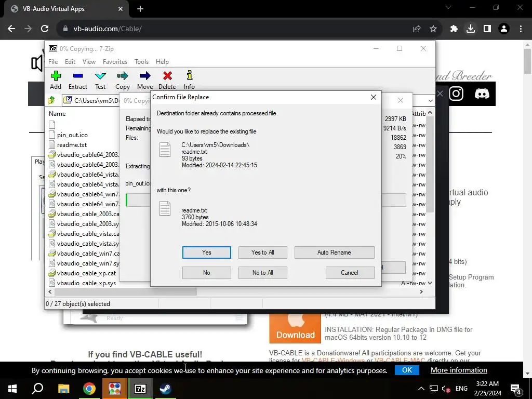532x399 pixels.
Task: Click Auto Rename button
Action: [334, 252]
